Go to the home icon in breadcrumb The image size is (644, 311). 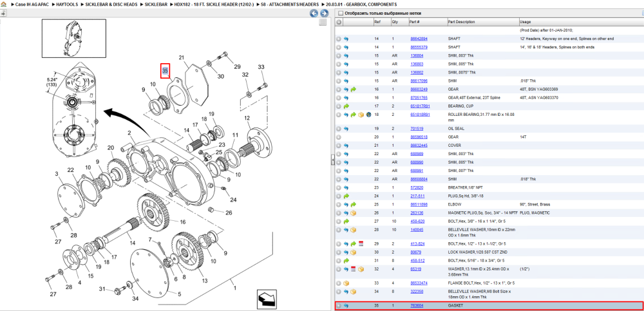[x=4, y=4]
